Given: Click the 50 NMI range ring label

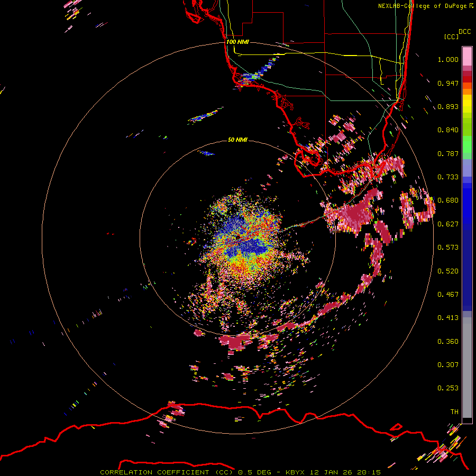Looking at the screenshot, I should [237, 140].
